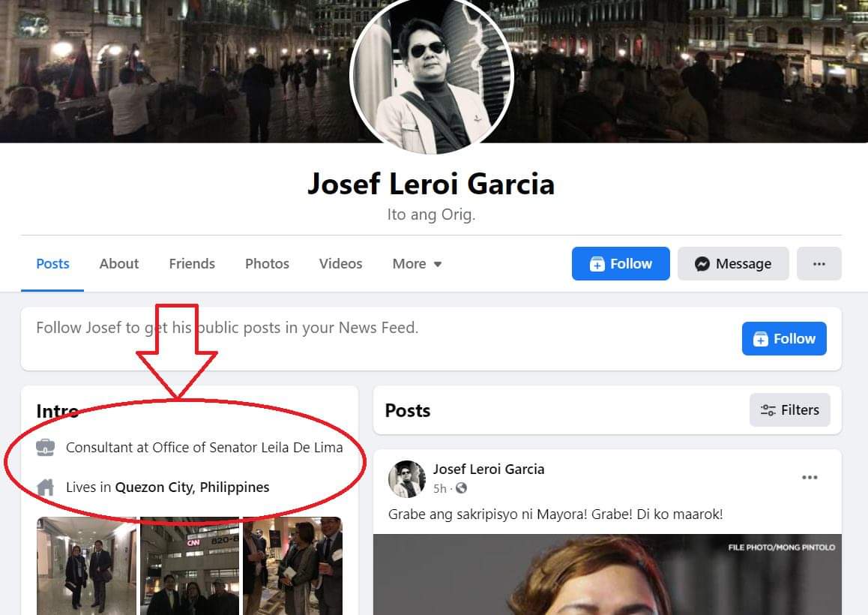Click the 5h post timestamp
The height and width of the screenshot is (615, 868).
439,489
